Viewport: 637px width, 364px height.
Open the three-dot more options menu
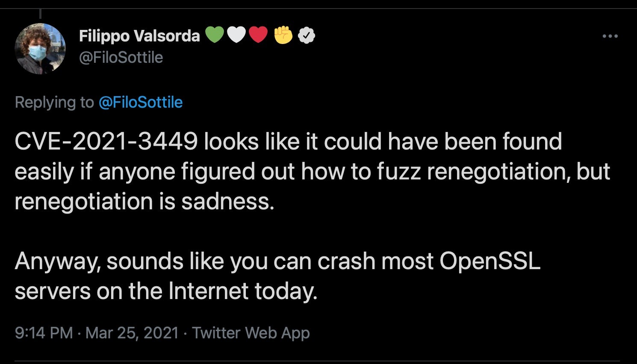pyautogui.click(x=610, y=36)
